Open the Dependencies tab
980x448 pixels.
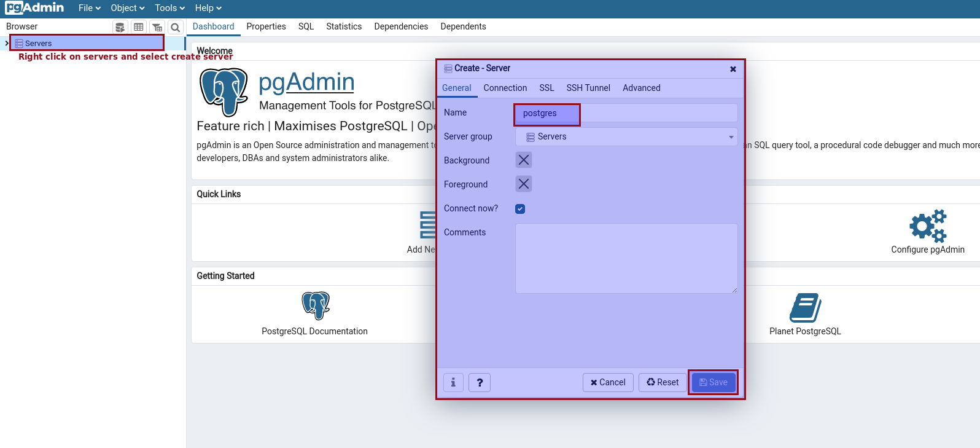click(401, 26)
